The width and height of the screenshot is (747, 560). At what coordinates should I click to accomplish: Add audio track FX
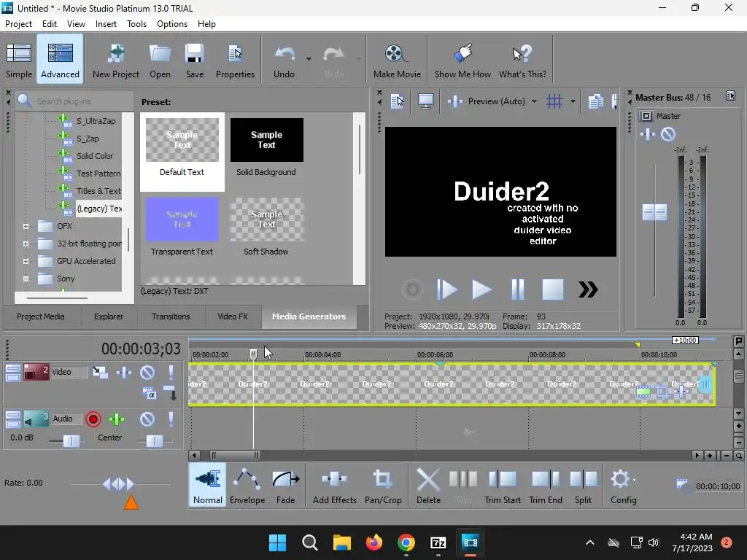pyautogui.click(x=117, y=419)
